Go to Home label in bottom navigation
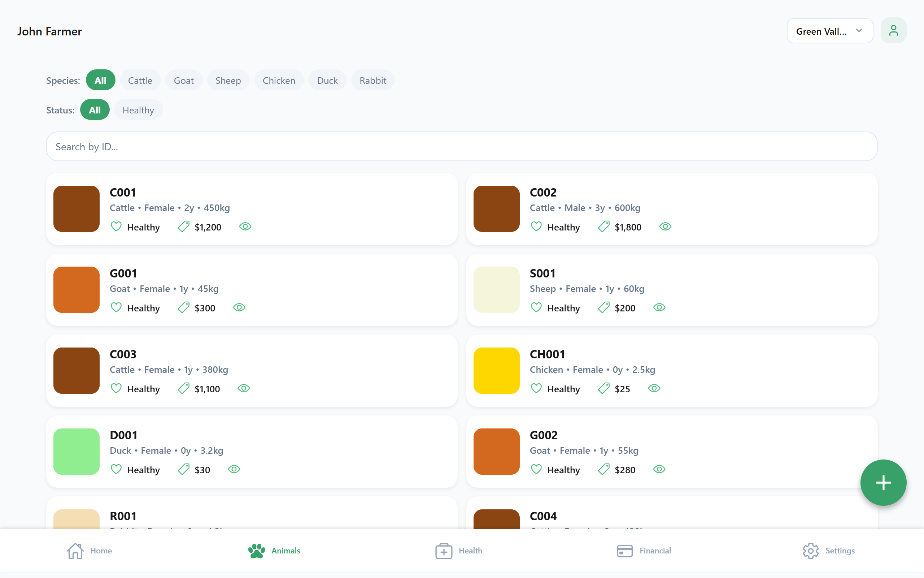This screenshot has height=578, width=924. pos(101,551)
